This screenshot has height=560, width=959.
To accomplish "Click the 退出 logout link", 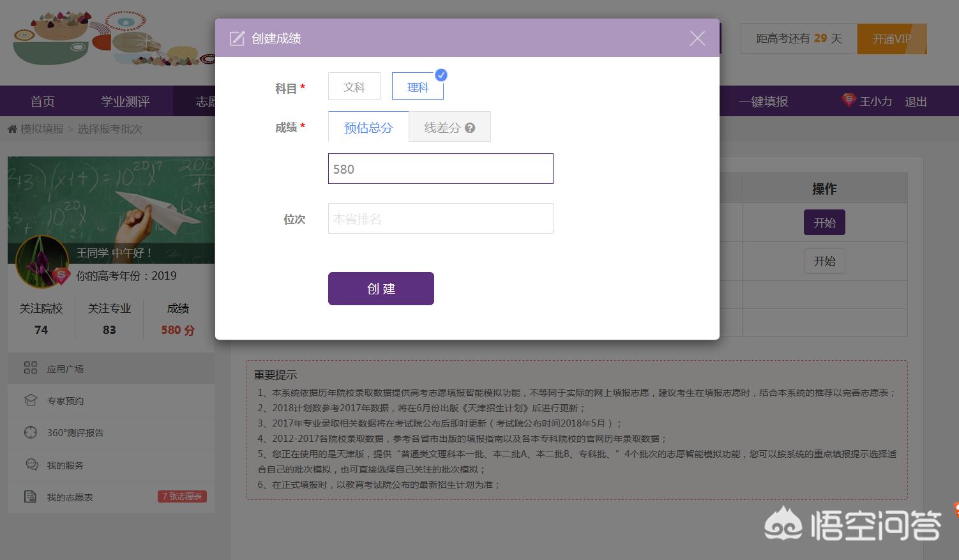I will 916,102.
